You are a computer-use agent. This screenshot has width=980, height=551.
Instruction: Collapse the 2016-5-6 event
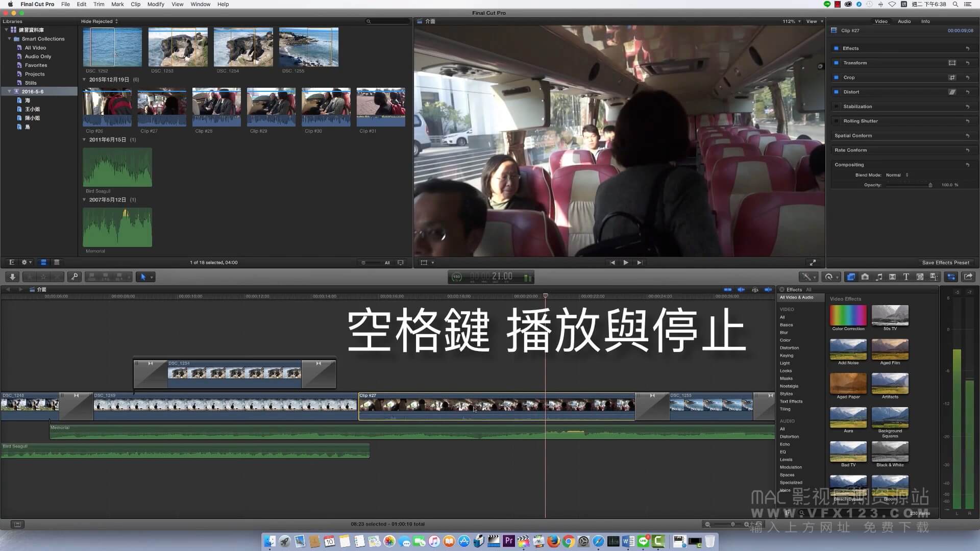click(9, 91)
